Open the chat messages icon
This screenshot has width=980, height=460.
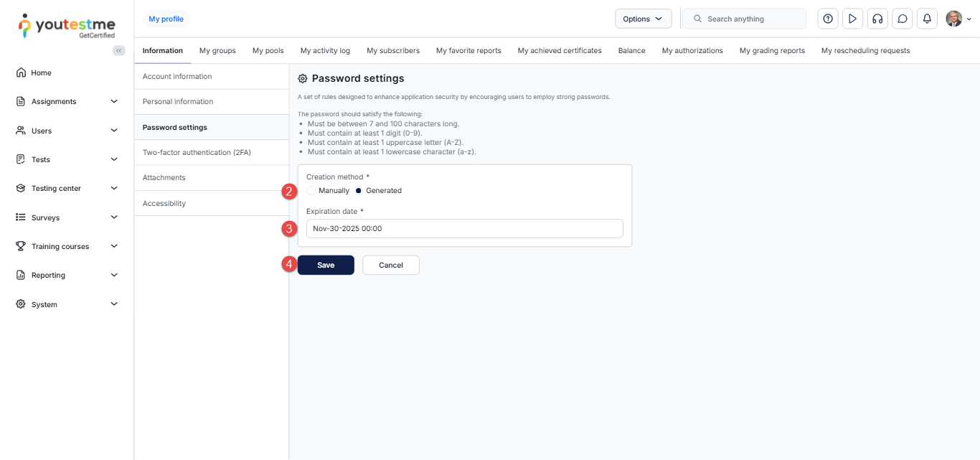pyautogui.click(x=903, y=19)
